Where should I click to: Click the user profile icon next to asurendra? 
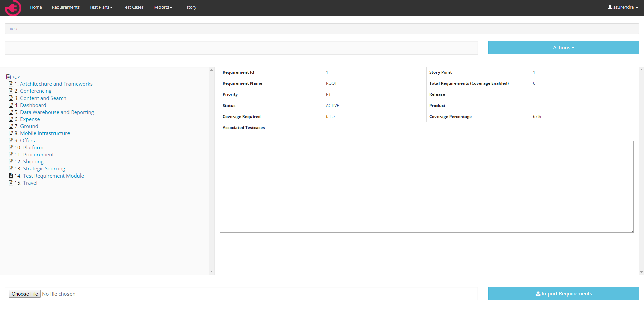[610, 7]
